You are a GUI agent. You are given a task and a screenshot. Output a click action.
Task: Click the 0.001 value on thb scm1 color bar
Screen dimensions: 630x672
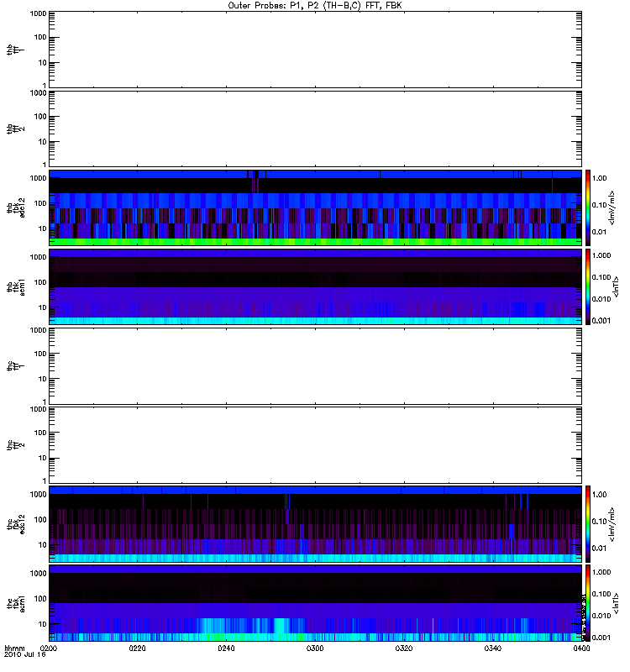pyautogui.click(x=601, y=321)
